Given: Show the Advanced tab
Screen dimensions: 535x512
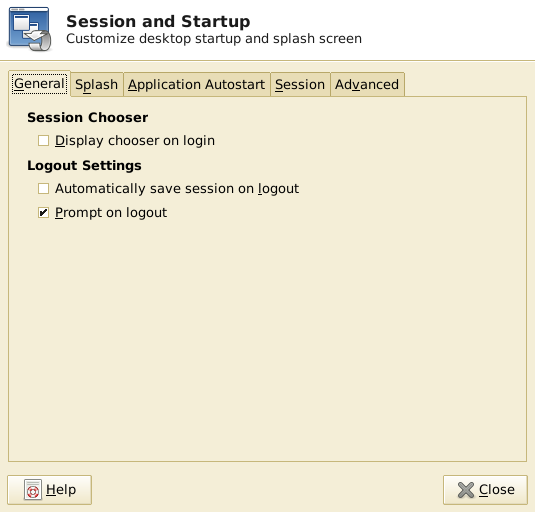Looking at the screenshot, I should pyautogui.click(x=367, y=85).
